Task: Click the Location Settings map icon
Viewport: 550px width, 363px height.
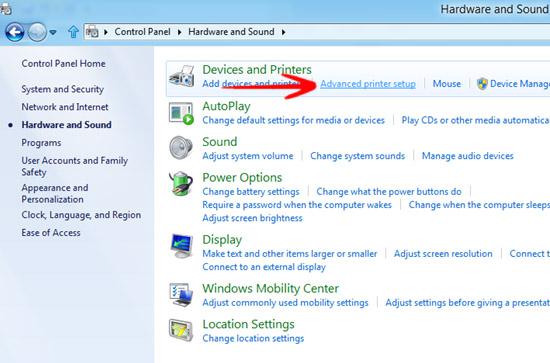Action: tap(181, 330)
